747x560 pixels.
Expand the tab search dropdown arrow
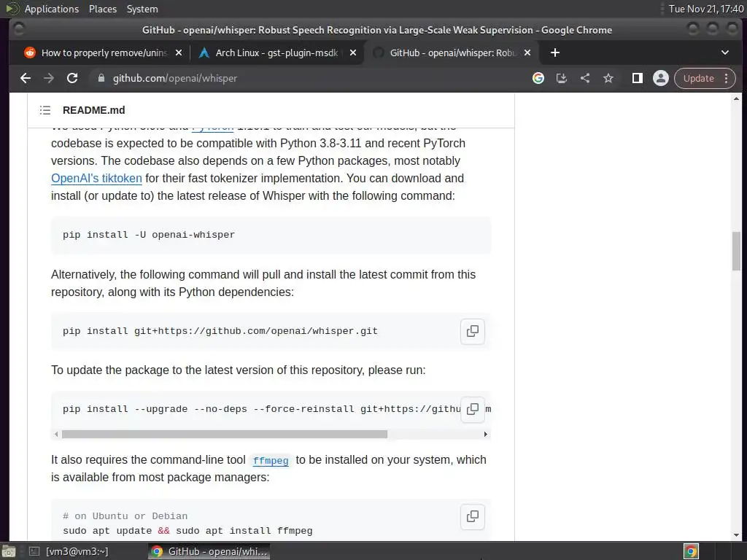pos(725,52)
